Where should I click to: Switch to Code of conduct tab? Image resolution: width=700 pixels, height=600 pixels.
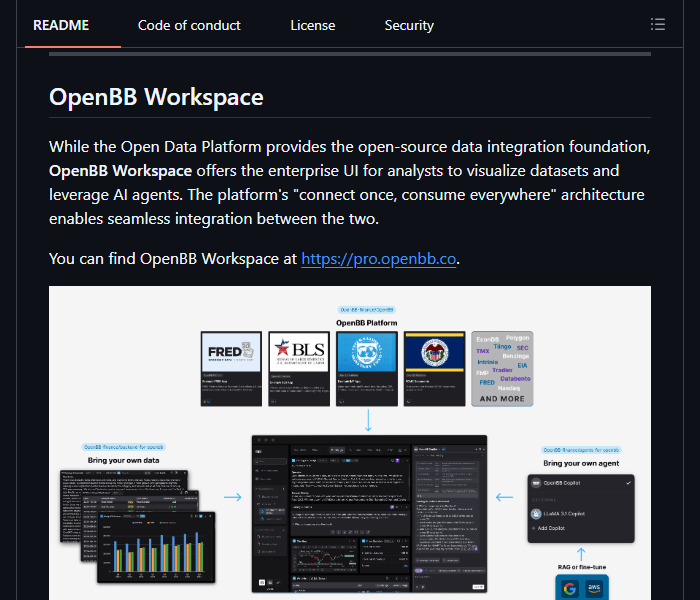tap(189, 25)
